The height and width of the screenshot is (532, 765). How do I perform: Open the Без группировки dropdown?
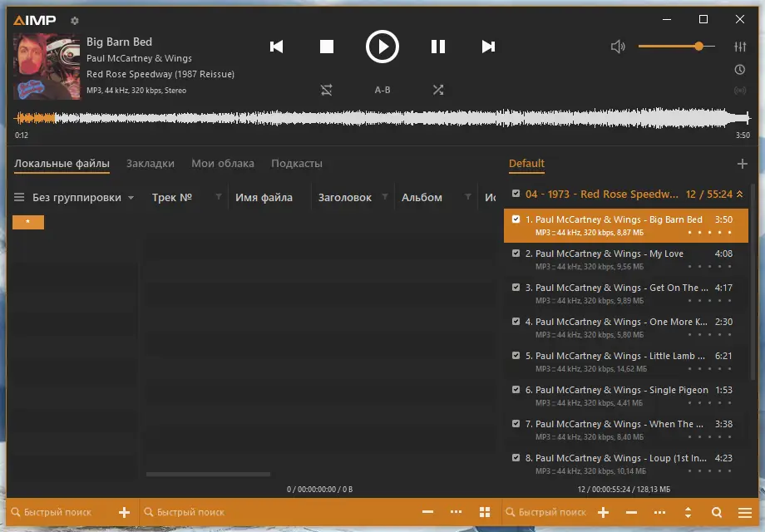[x=83, y=198]
